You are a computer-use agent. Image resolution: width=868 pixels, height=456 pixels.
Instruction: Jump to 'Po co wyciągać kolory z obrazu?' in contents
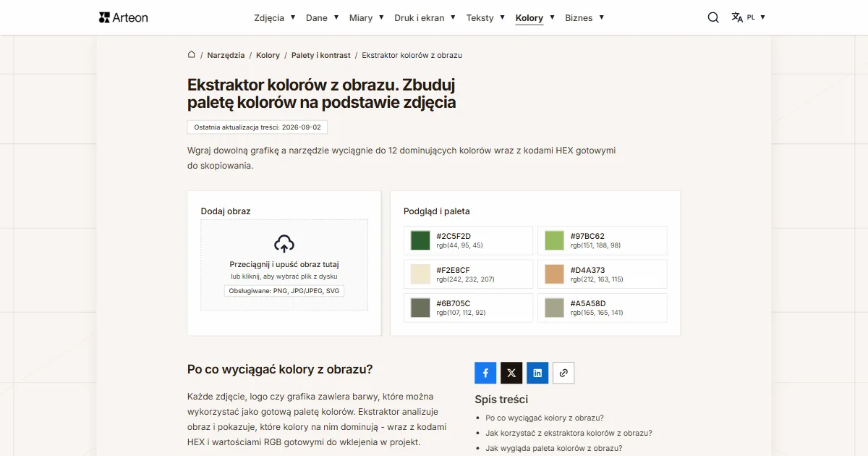(x=545, y=418)
